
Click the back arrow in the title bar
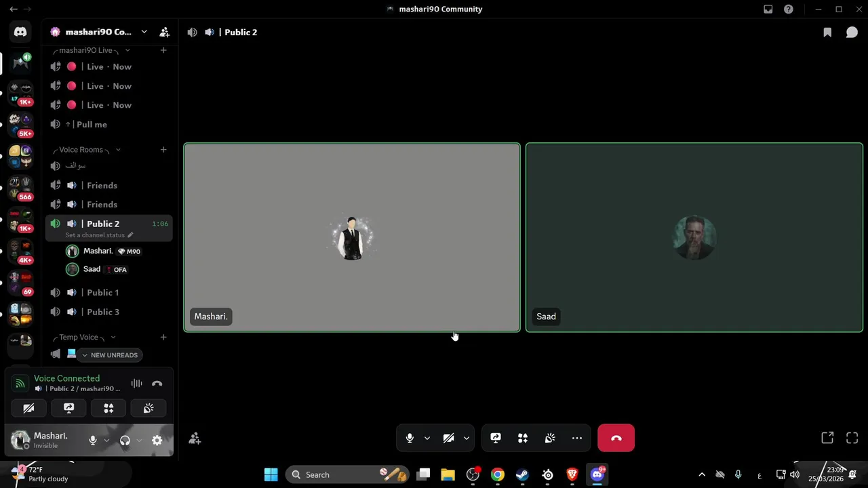tap(13, 9)
